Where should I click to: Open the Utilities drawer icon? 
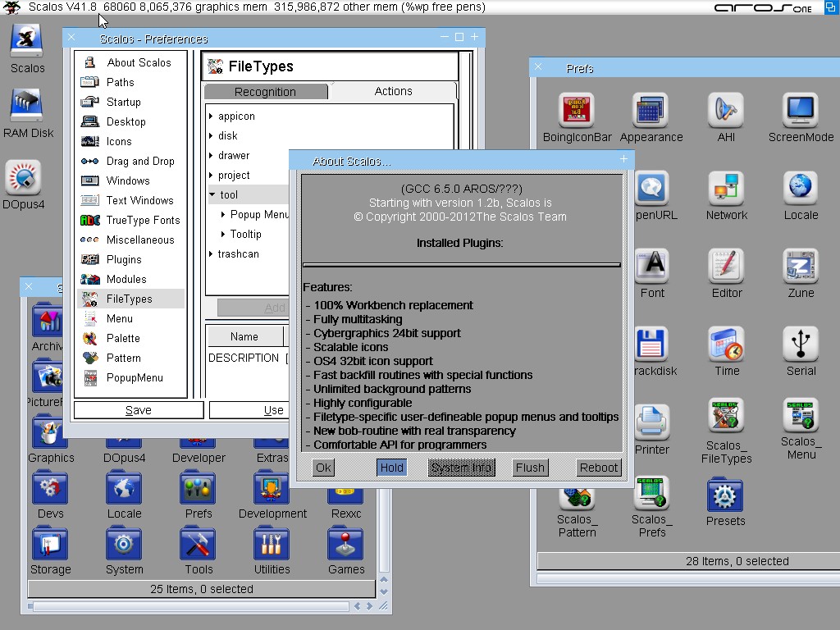272,546
